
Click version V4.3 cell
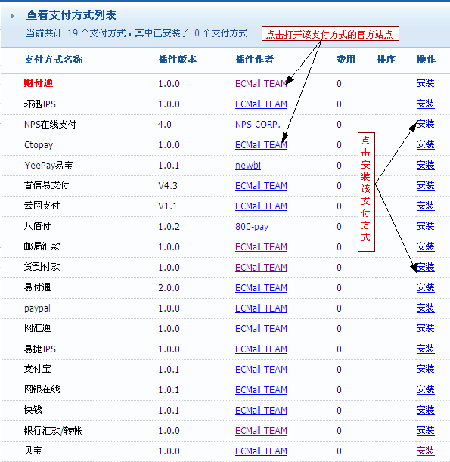tap(168, 186)
